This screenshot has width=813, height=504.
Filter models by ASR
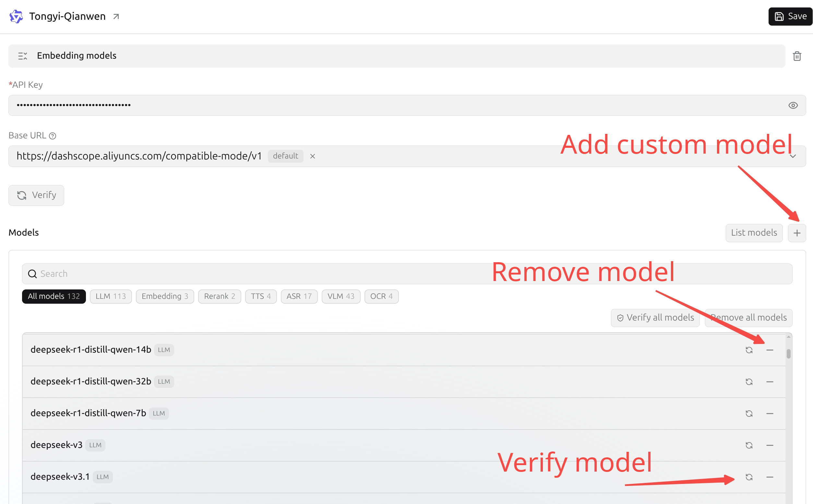pos(299,296)
